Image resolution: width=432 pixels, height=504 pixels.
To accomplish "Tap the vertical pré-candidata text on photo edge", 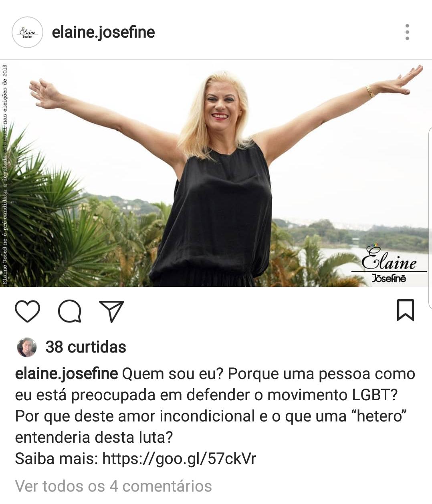I will click(5, 174).
